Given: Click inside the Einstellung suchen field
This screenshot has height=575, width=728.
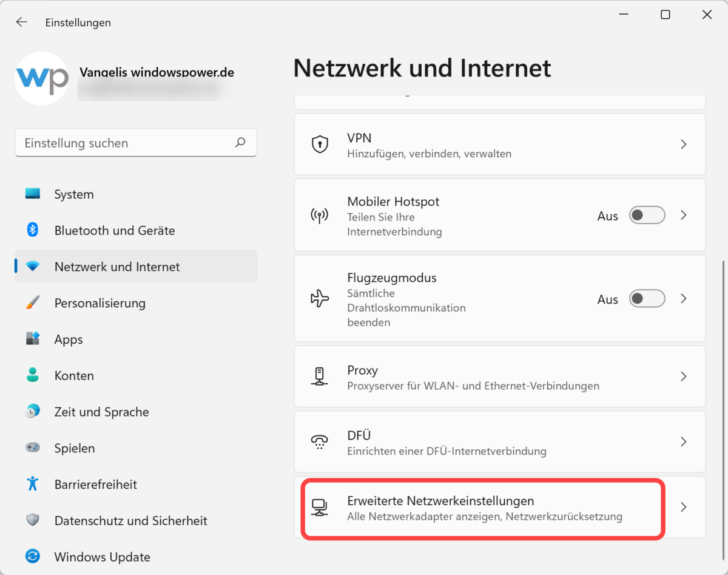Looking at the screenshot, I should (x=121, y=143).
